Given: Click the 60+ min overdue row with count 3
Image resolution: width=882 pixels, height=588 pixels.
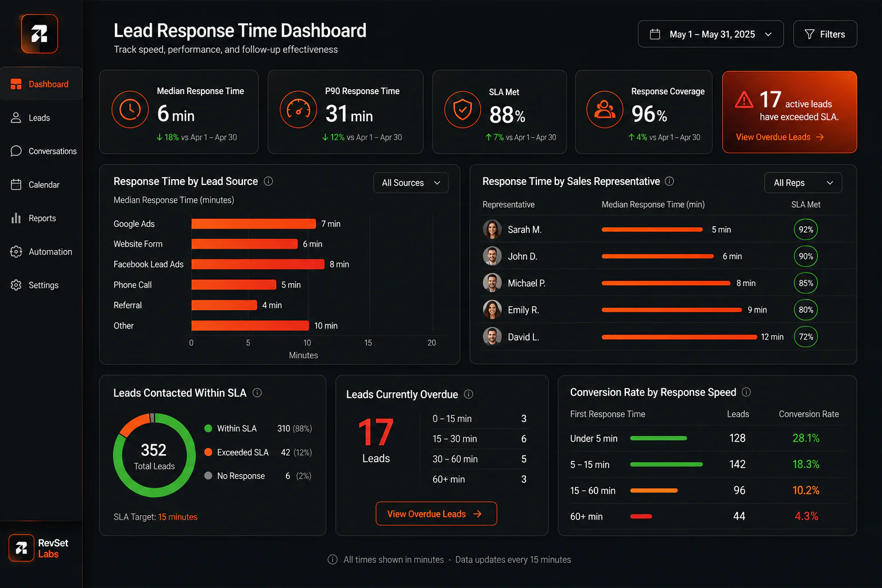Looking at the screenshot, I should (479, 479).
